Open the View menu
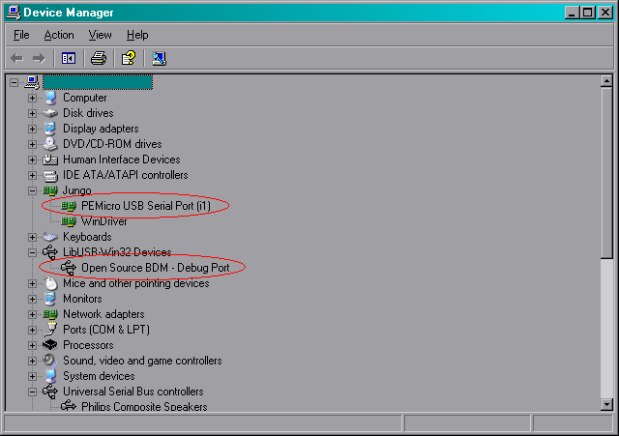The width and height of the screenshot is (619, 436). (x=100, y=35)
